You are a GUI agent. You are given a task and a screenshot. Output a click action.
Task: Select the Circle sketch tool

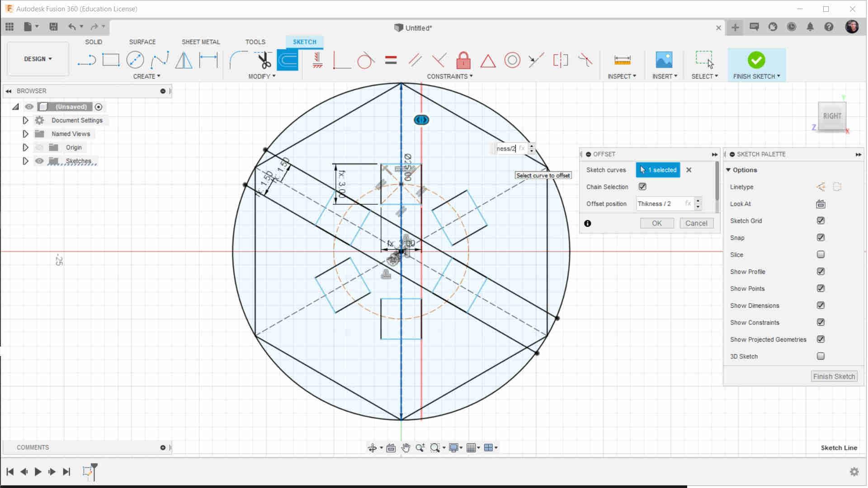point(134,59)
